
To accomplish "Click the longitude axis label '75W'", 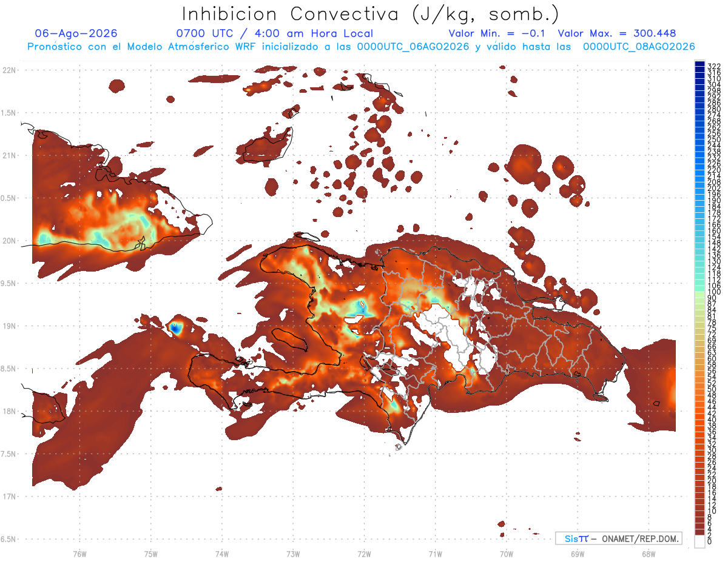I will pos(150,554).
